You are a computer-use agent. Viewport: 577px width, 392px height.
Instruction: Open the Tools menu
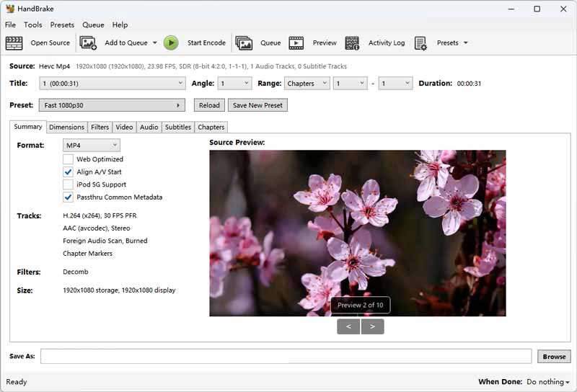(x=32, y=24)
